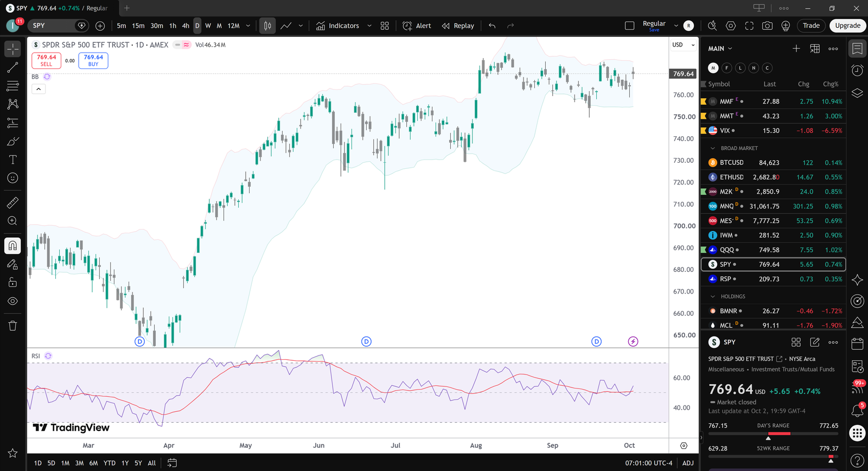
Task: Switch to the 4h timeframe
Action: click(186, 26)
